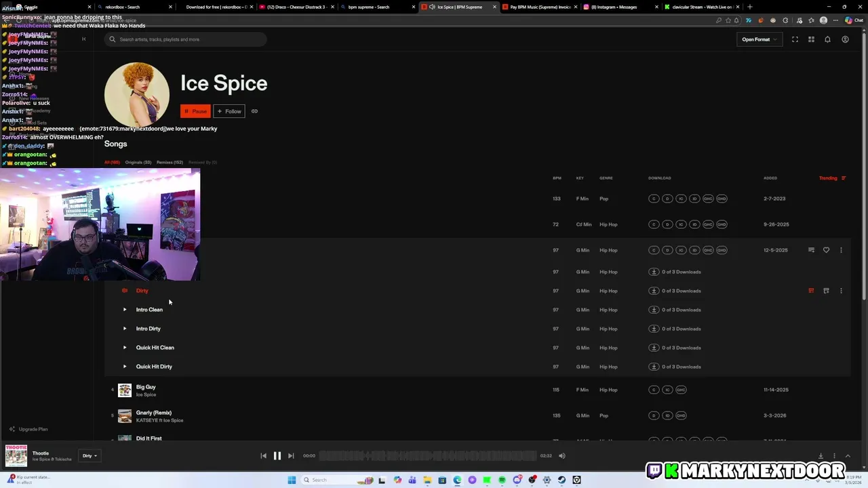The height and width of the screenshot is (488, 868).
Task: Download the Intro Clean version
Action: [x=654, y=310]
